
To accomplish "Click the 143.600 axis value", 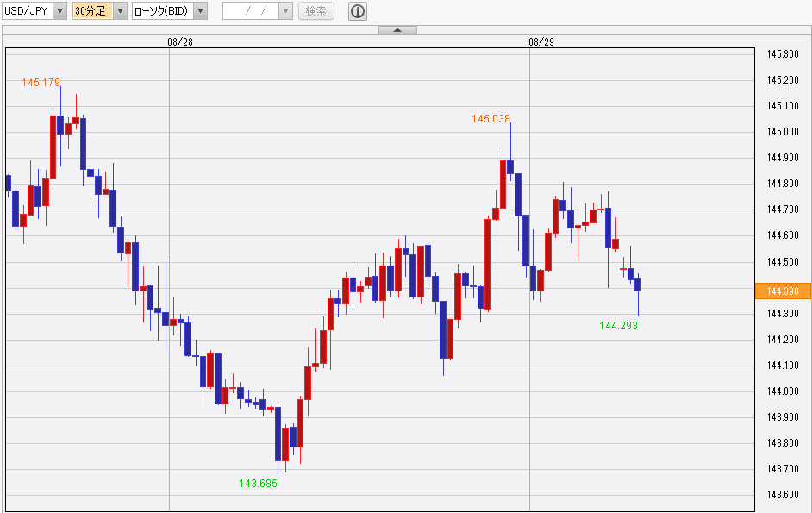I will [x=783, y=494].
